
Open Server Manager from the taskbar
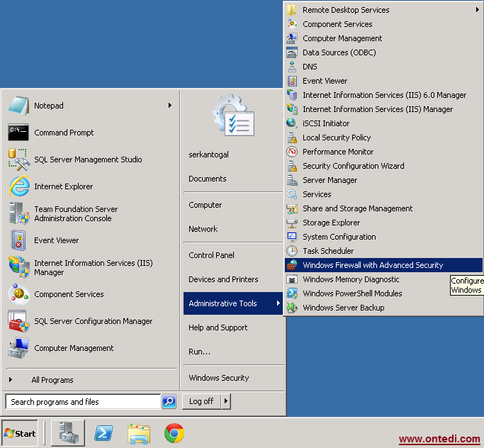68,433
